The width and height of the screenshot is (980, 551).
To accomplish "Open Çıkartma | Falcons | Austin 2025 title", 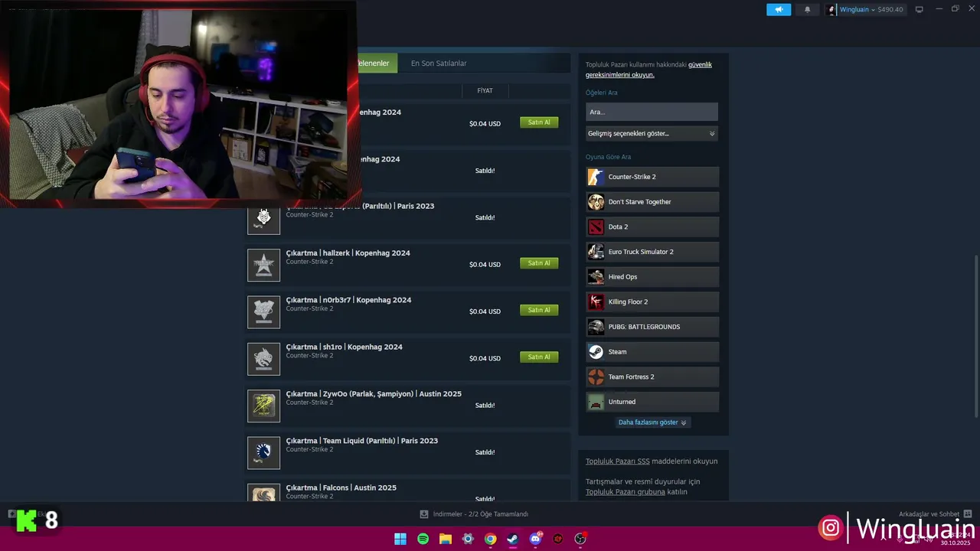I will click(x=341, y=487).
